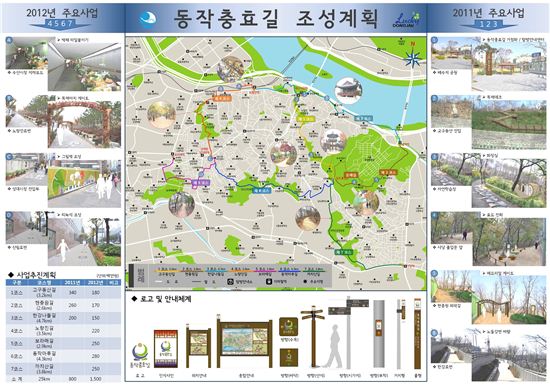Click the upper square brown direction plaque
Viewport: 550px width, 388px height.
click(x=288, y=327)
